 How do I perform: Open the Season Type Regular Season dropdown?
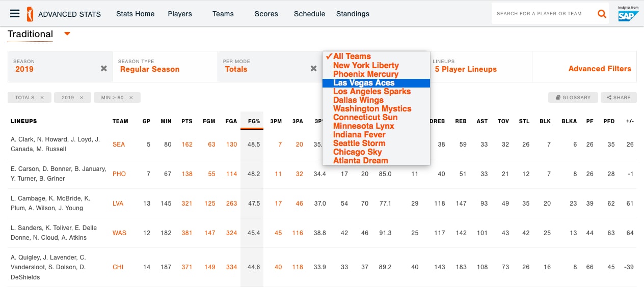tap(165, 66)
